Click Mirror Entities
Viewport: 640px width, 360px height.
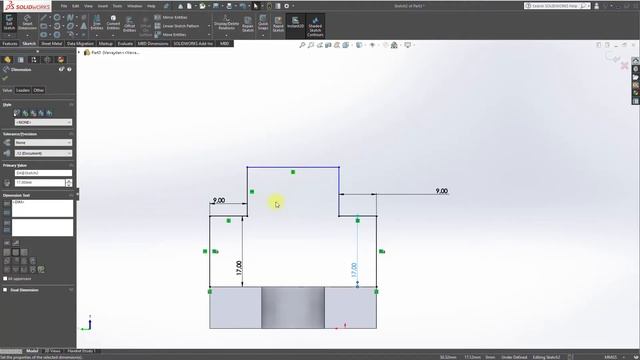click(x=171, y=18)
